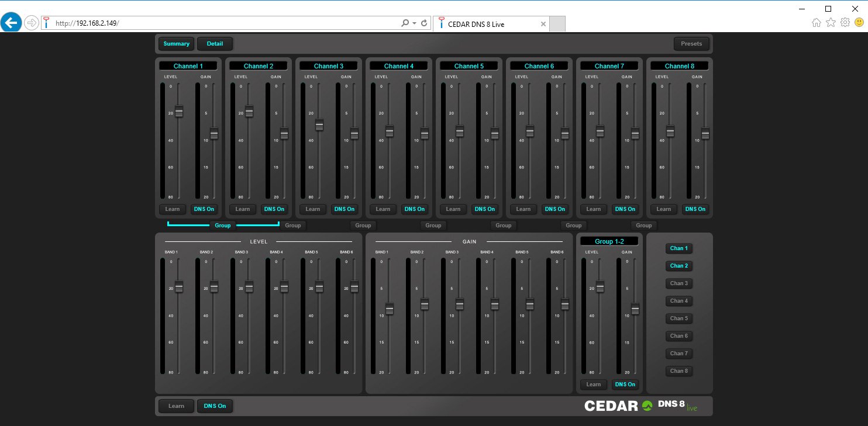Select the Chan 7 button

tap(679, 354)
